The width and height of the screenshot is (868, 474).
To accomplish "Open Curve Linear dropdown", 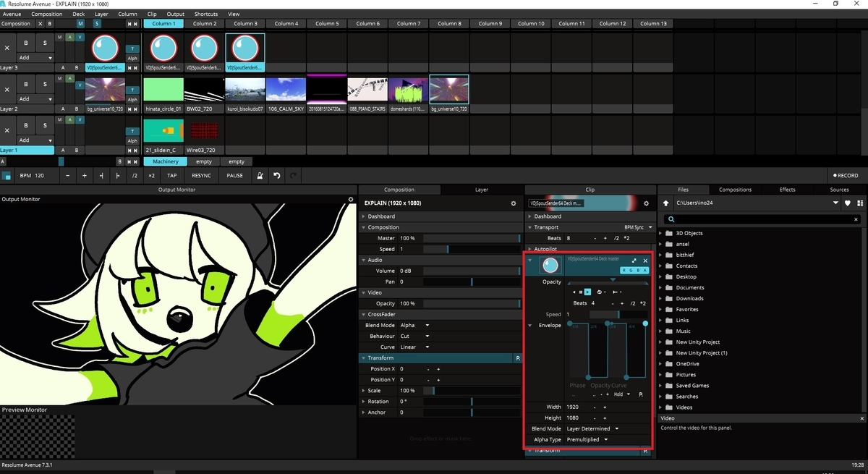I will pyautogui.click(x=417, y=347).
